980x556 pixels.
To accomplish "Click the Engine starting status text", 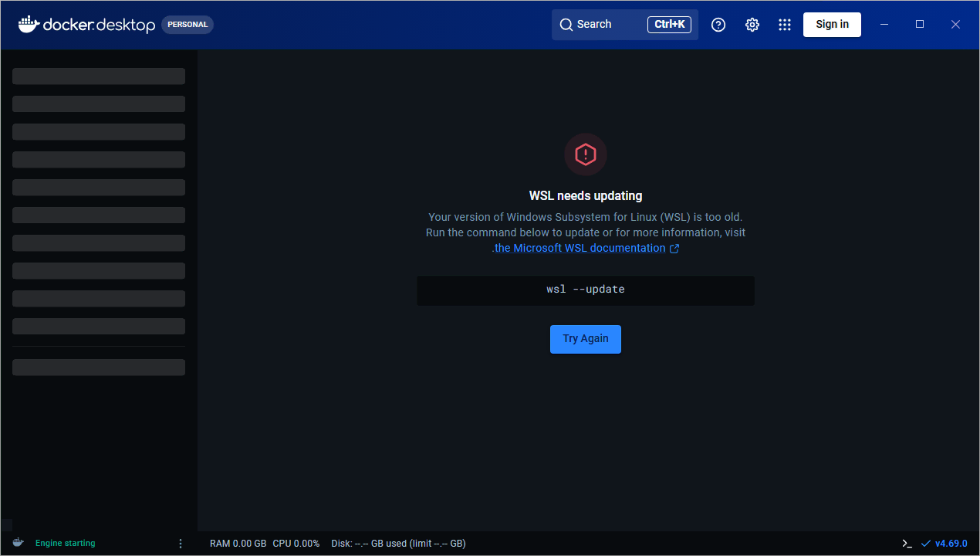I will coord(66,544).
